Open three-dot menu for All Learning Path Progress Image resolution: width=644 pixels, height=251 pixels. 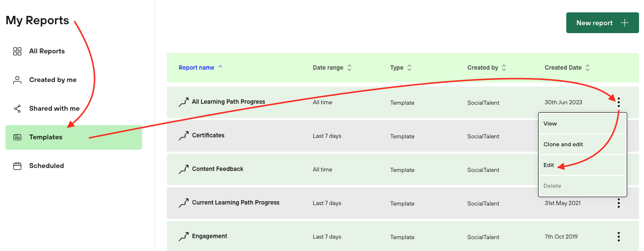click(618, 102)
